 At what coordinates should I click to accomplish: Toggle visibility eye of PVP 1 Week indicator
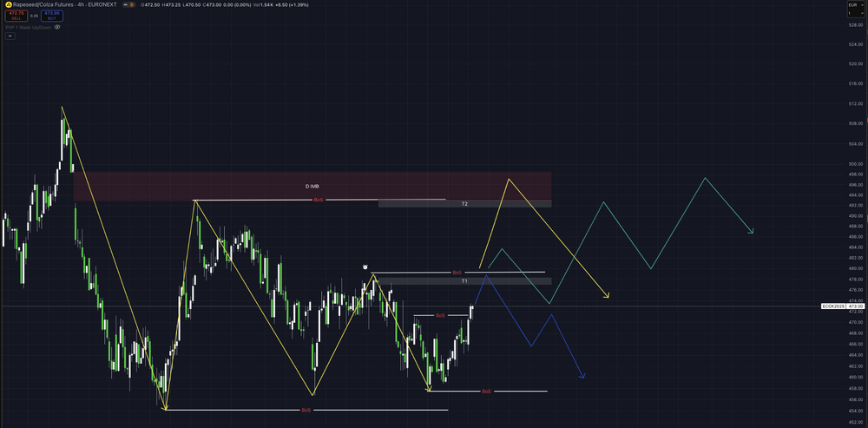click(57, 27)
